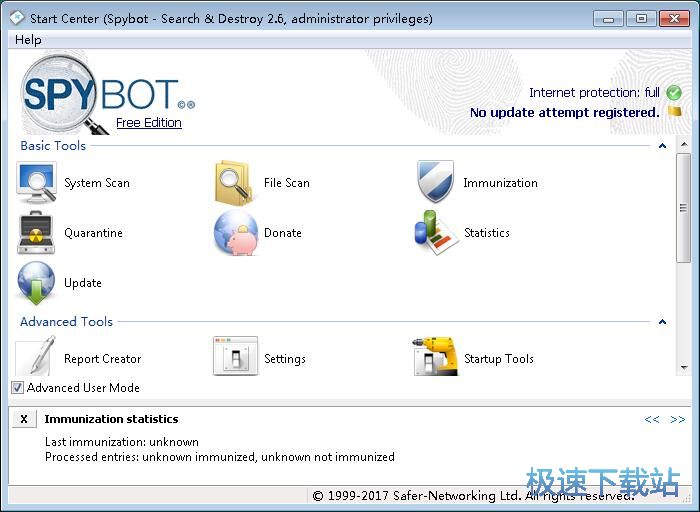Click the Startup Tools label
Viewport: 700px width, 512px height.
pyautogui.click(x=499, y=359)
